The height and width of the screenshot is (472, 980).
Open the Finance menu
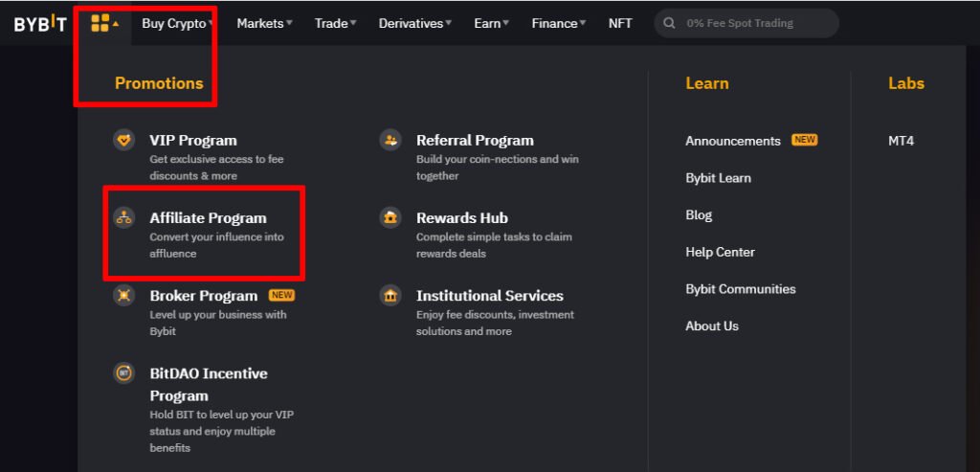pyautogui.click(x=559, y=23)
